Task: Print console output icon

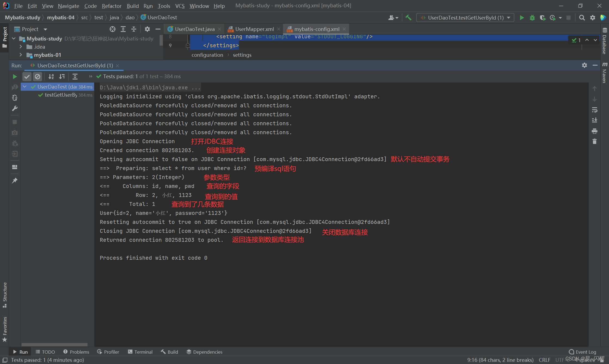Action: point(595,131)
